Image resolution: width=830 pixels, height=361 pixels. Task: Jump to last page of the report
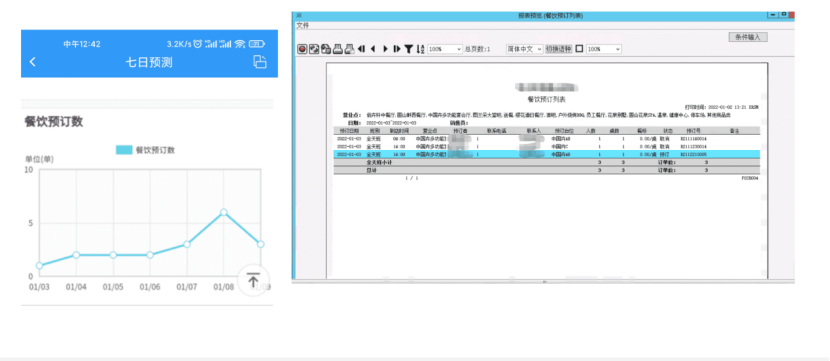point(397,49)
